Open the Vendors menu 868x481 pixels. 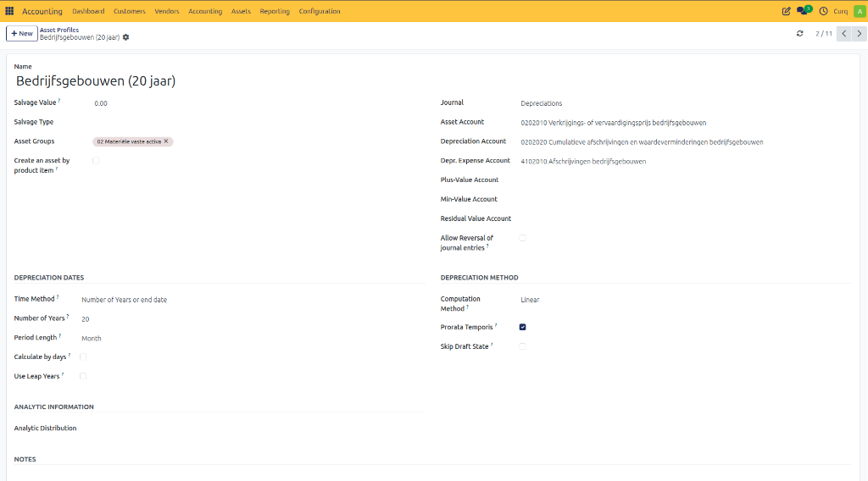pos(167,11)
